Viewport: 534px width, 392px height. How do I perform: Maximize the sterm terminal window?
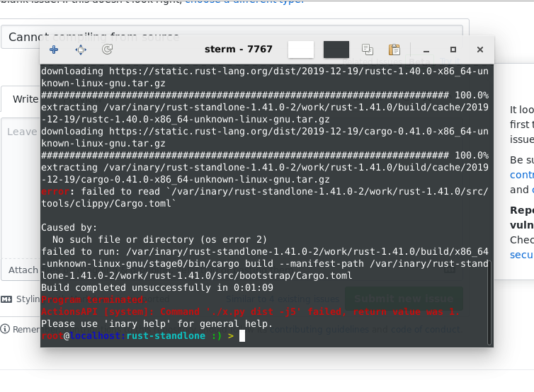tap(453, 50)
